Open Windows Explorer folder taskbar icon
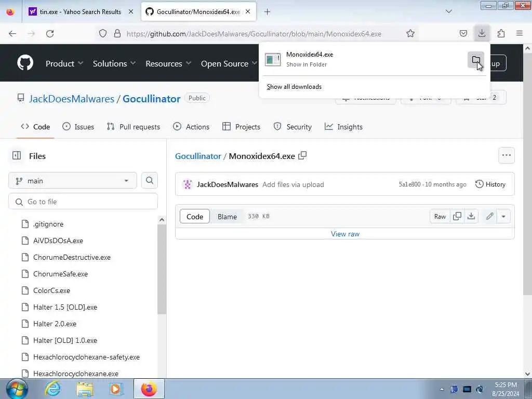 point(85,389)
